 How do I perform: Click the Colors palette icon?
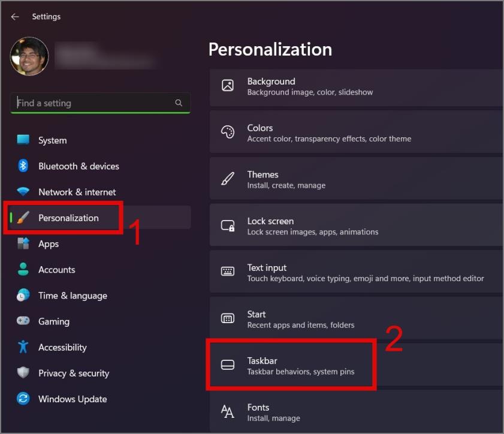click(x=228, y=132)
